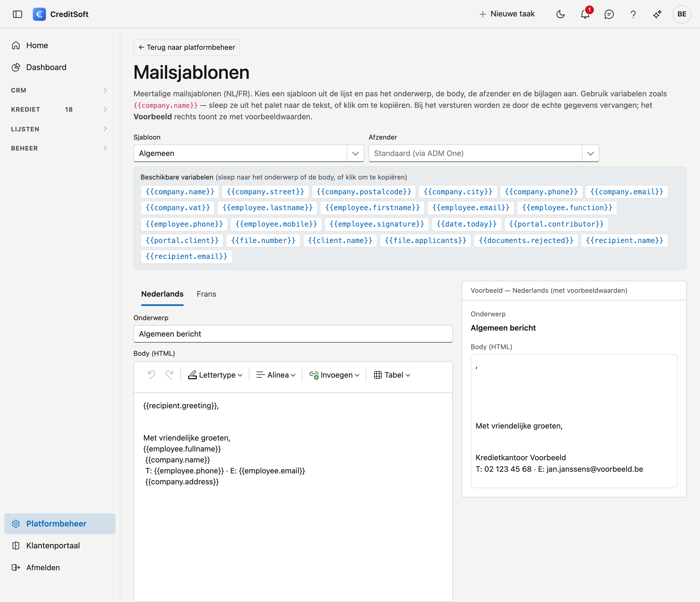Copy the {{recipient.email}} variable chip

tap(186, 257)
